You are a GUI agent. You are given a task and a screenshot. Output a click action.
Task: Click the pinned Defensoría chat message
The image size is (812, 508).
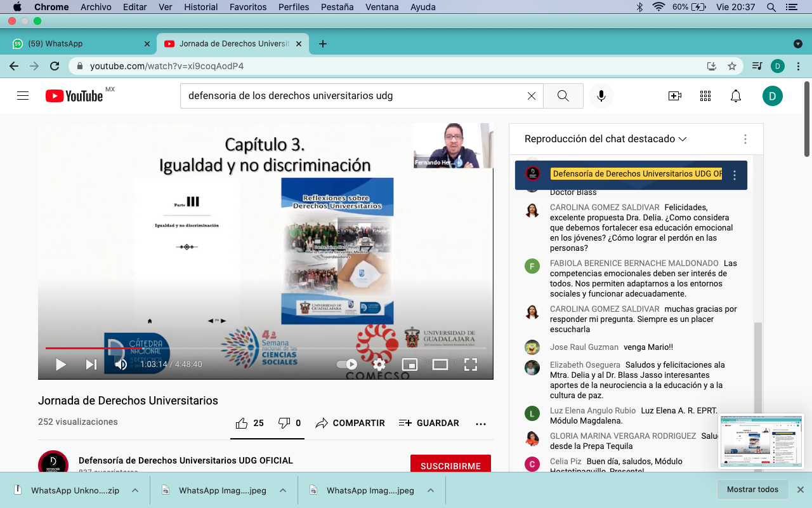coord(631,175)
